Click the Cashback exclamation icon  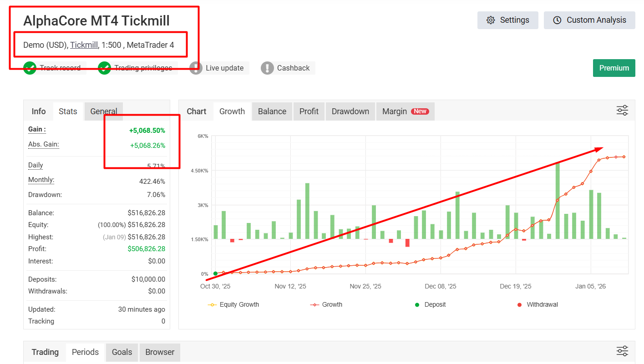(267, 68)
